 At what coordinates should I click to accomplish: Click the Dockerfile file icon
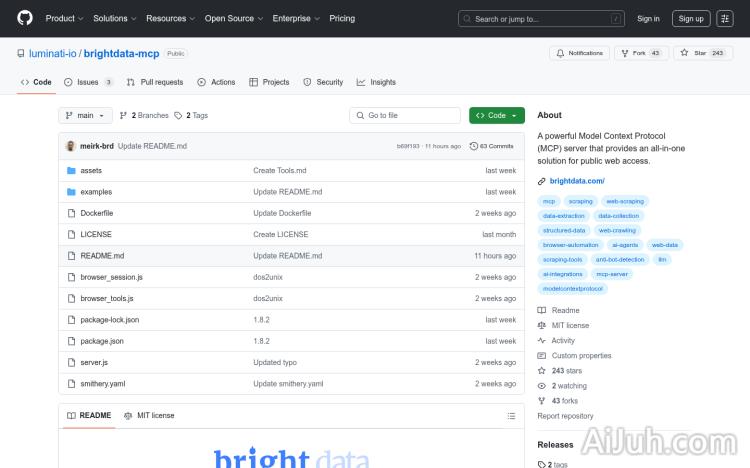pyautogui.click(x=71, y=213)
